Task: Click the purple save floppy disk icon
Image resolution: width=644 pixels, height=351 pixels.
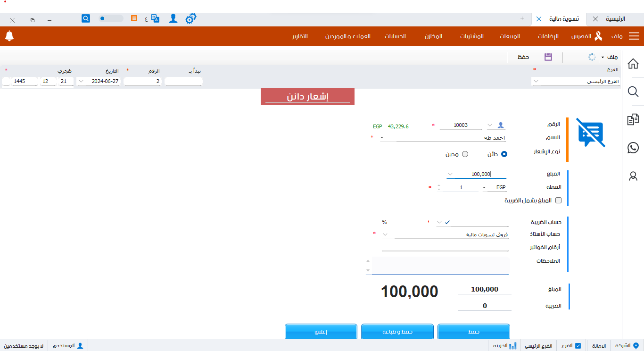Action: pos(548,57)
